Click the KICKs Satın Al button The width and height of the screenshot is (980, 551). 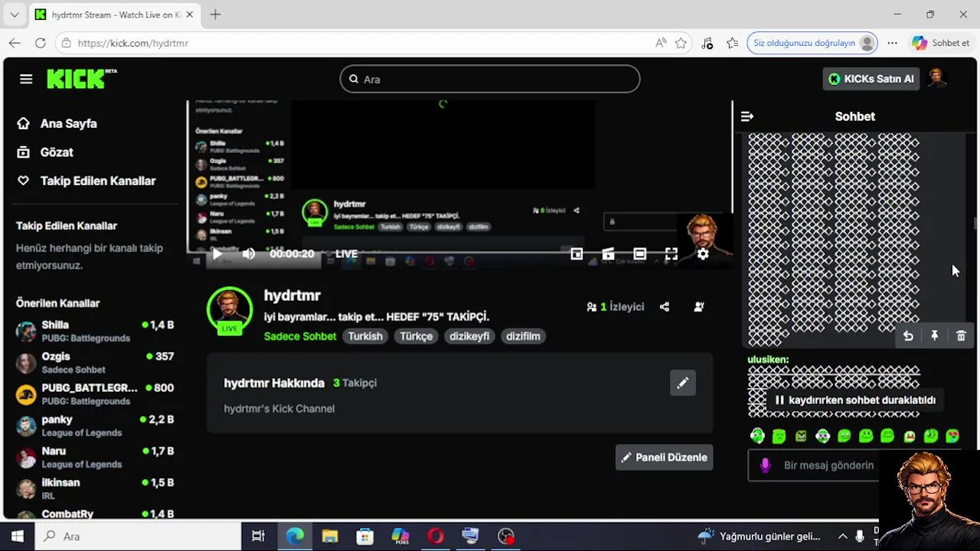point(871,79)
